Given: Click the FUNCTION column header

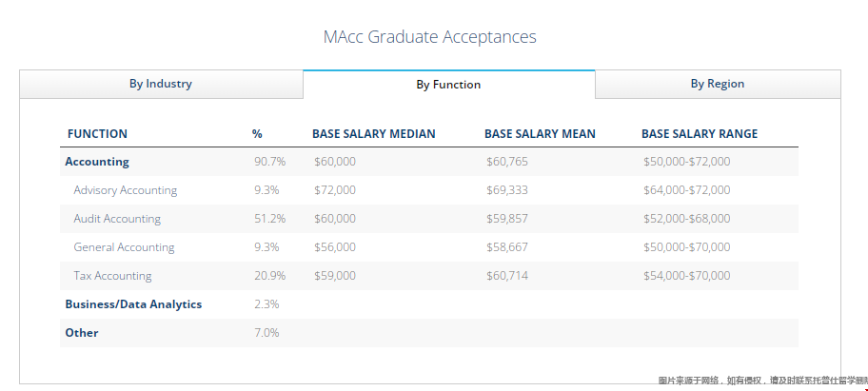Looking at the screenshot, I should (x=97, y=134).
